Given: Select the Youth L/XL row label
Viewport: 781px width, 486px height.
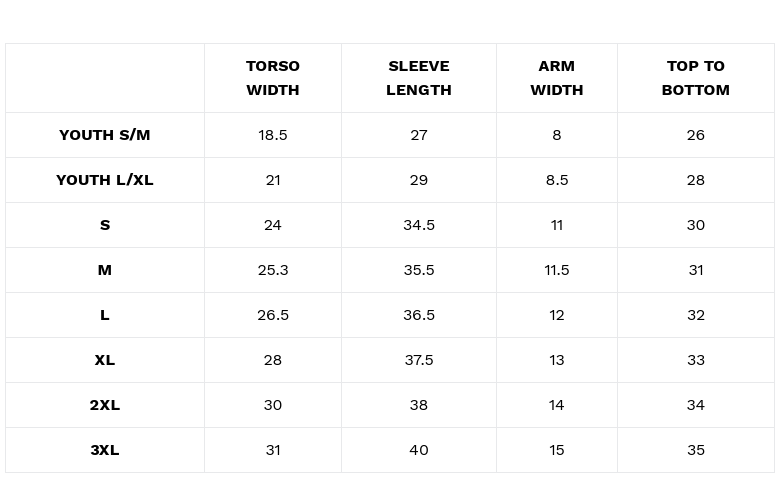Looking at the screenshot, I should (105, 180).
